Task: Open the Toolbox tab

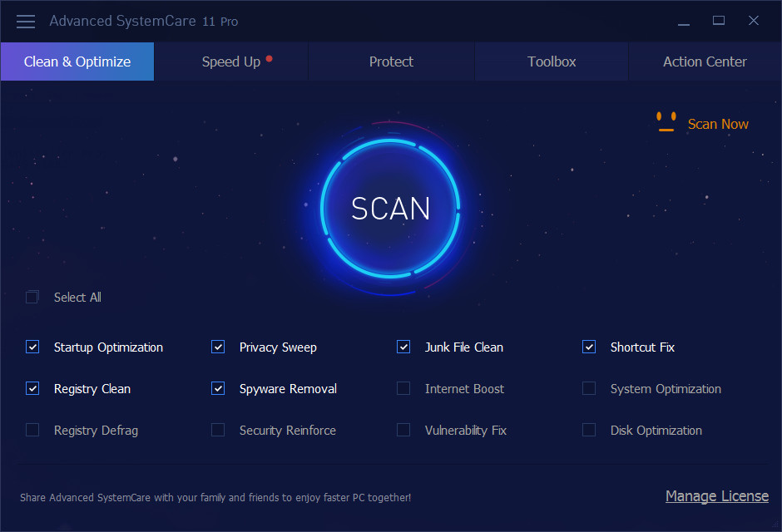Action: coord(552,62)
